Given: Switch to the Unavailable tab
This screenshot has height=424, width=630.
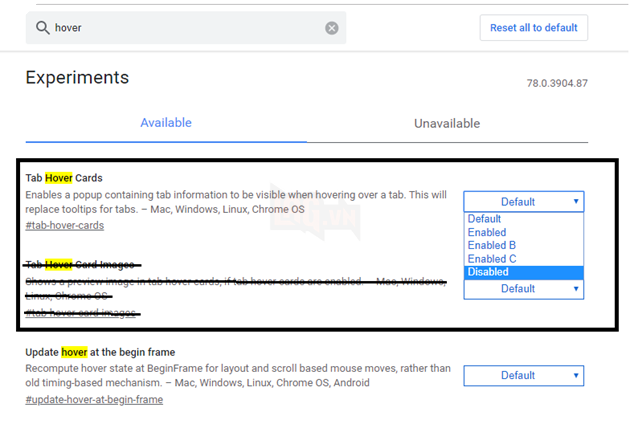Looking at the screenshot, I should (x=447, y=123).
